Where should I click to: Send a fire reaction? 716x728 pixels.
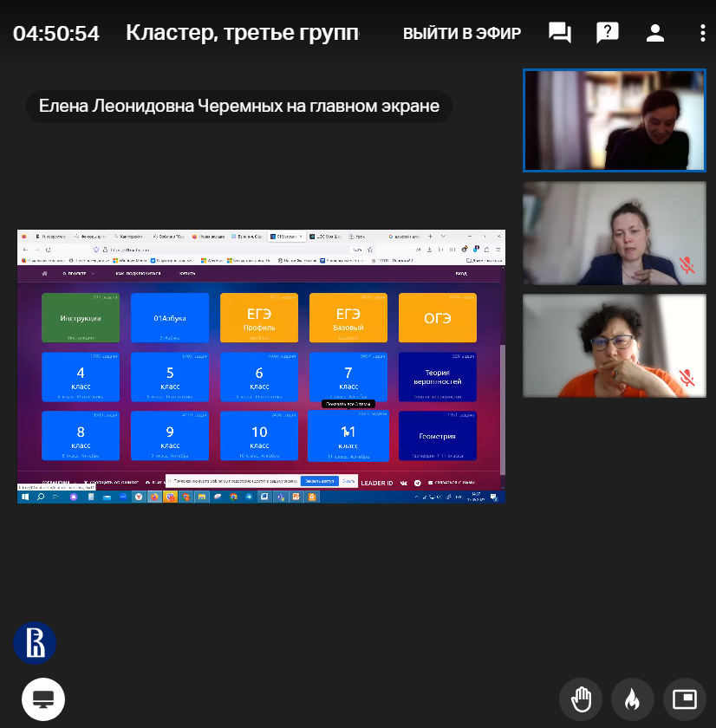633,699
